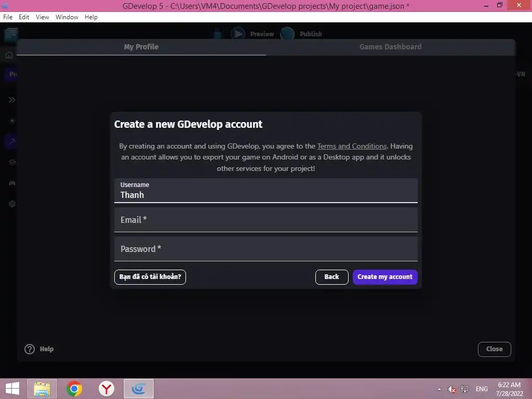The image size is (532, 399).
Task: Open the Play gamepad sidebar icon
Action: click(12, 183)
